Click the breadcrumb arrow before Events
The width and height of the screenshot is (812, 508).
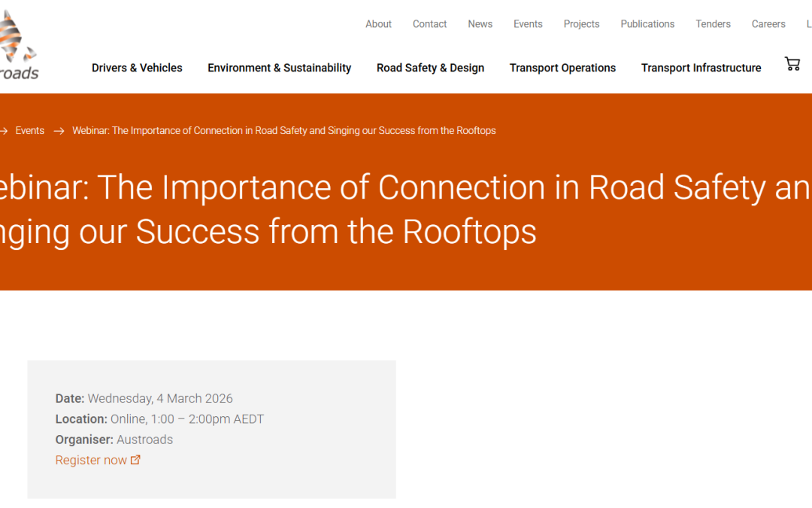(5, 130)
